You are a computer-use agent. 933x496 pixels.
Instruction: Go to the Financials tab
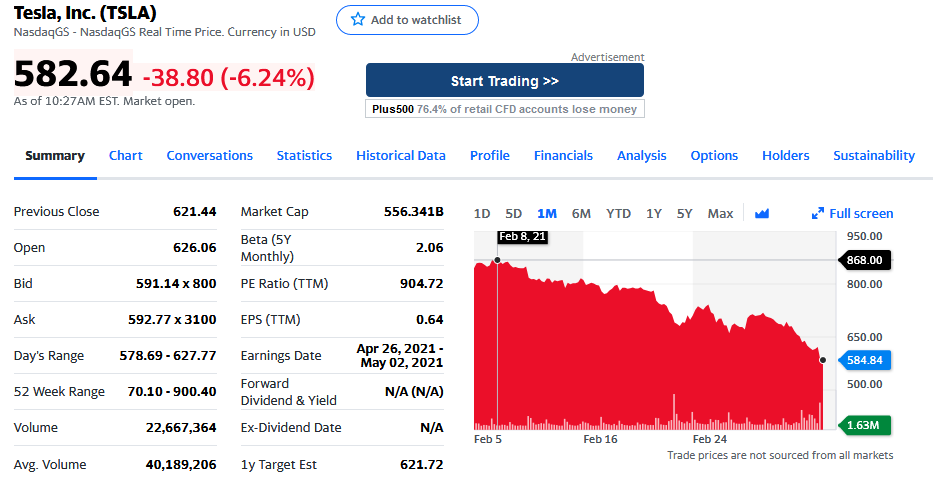(x=563, y=155)
